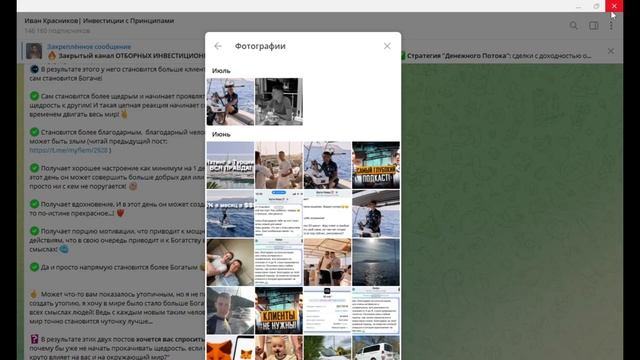The width and height of the screenshot is (640, 360).
Task: Open 'Самый глубокий подкаст' thumbnail
Action: point(376,165)
